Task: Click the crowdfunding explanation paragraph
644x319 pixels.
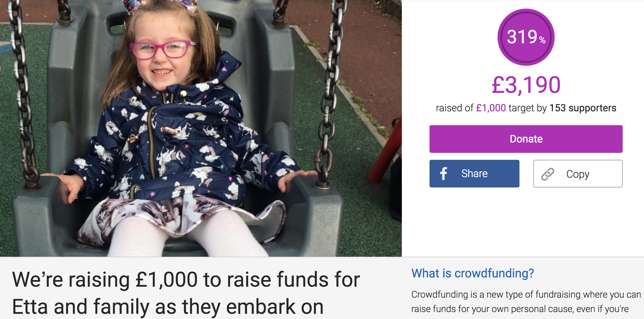Action: [x=526, y=301]
